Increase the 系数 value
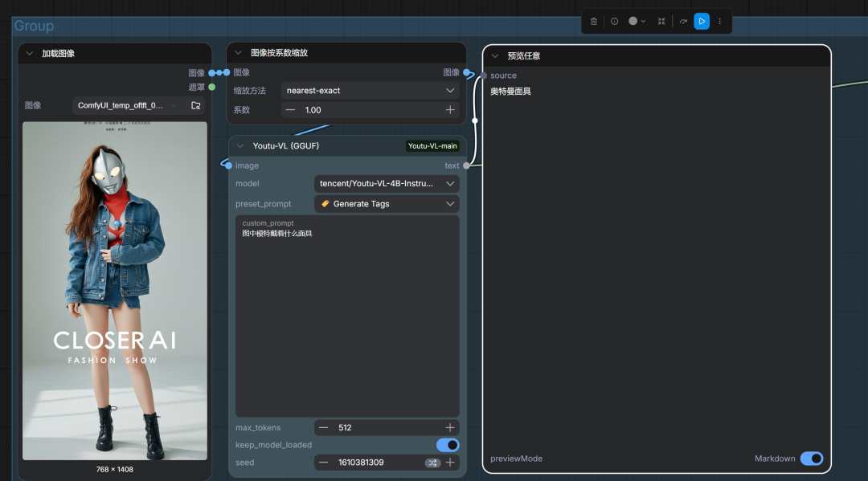Screen dimensions: 868x481 (450, 110)
